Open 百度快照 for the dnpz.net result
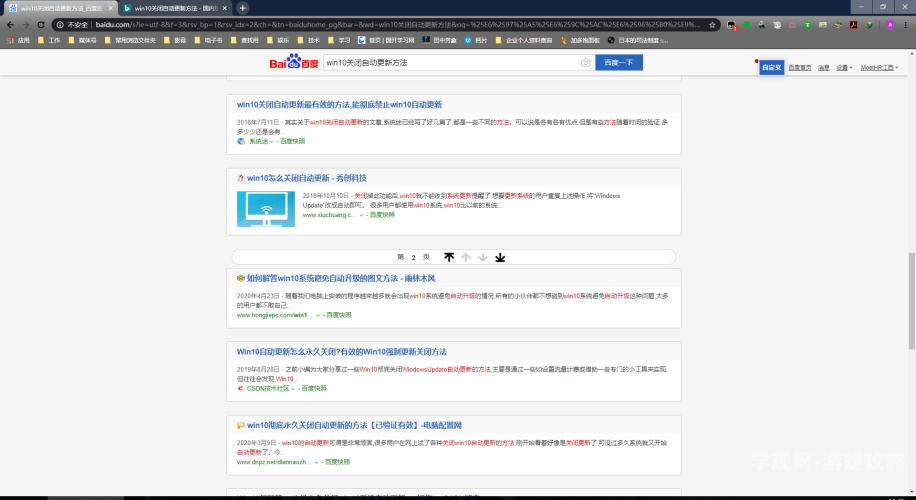Viewport: 916px width, 500px height. coord(338,462)
